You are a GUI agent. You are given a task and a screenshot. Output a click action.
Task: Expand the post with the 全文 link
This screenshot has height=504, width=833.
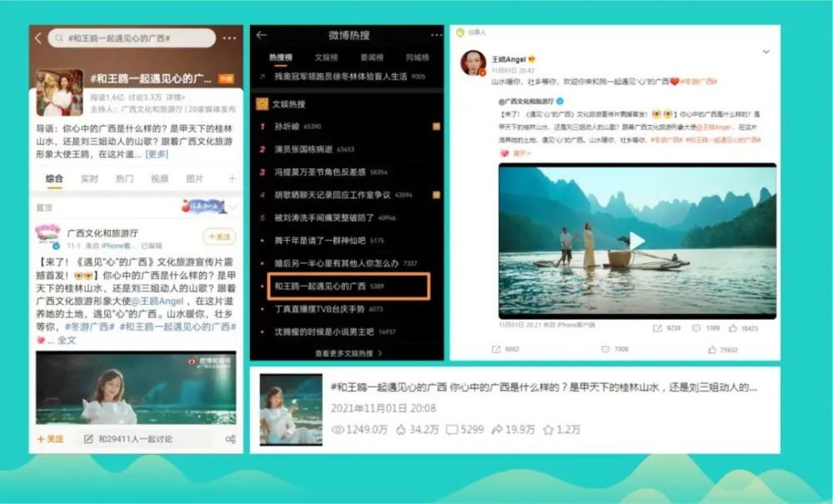click(67, 340)
